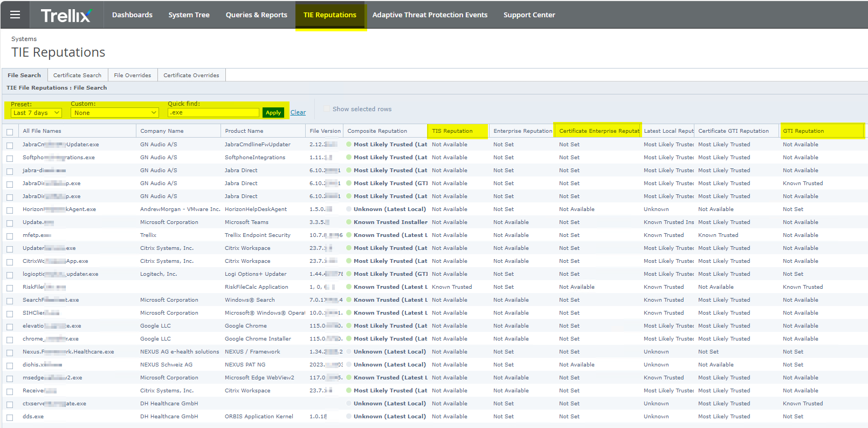
Task: Open the Certificate Overrides tab
Action: [191, 75]
